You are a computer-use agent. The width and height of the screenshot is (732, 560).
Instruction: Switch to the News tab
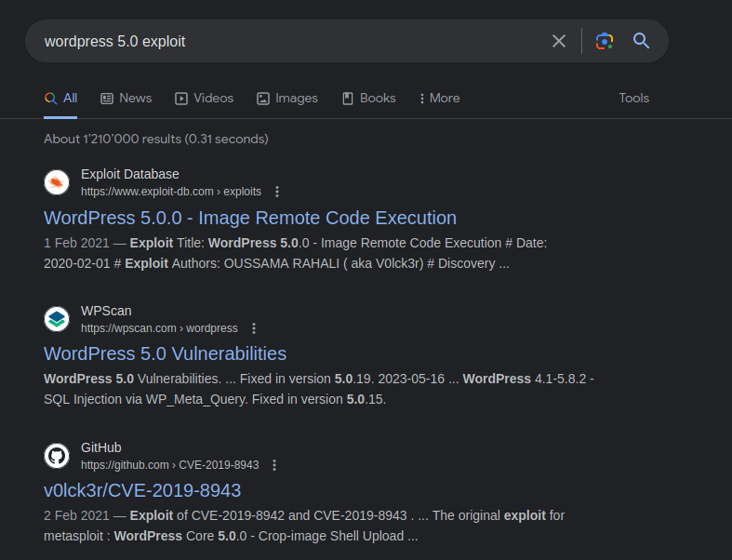click(126, 98)
